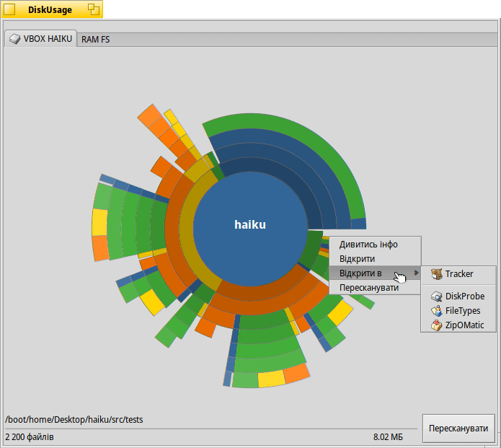The width and height of the screenshot is (501, 448).
Task: Click the disk drive icon on VBOX HAIKU tab
Action: click(14, 39)
